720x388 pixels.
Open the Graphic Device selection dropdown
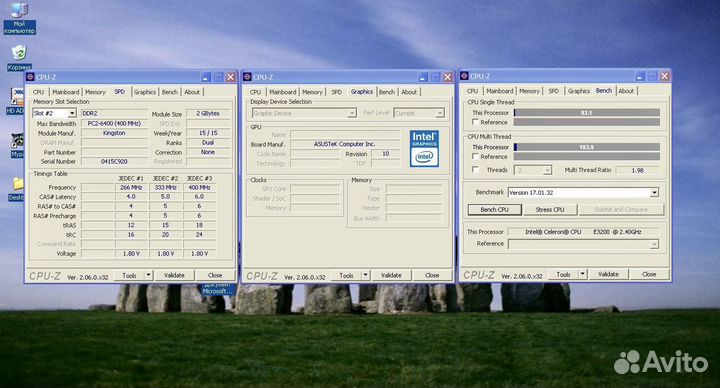[x=352, y=113]
